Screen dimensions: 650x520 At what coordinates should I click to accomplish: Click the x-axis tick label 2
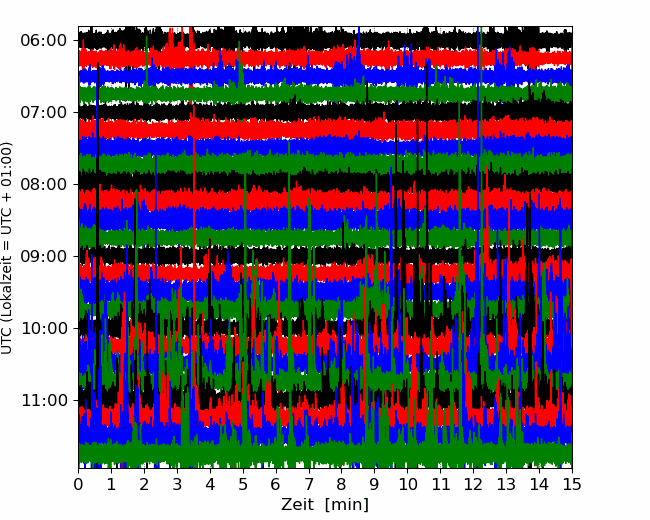(x=144, y=484)
